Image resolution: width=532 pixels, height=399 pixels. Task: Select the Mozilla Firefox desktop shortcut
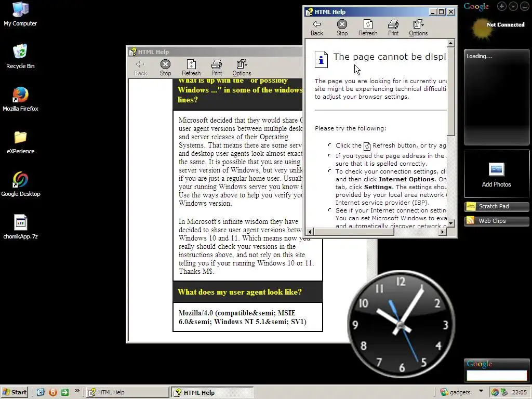[20, 99]
